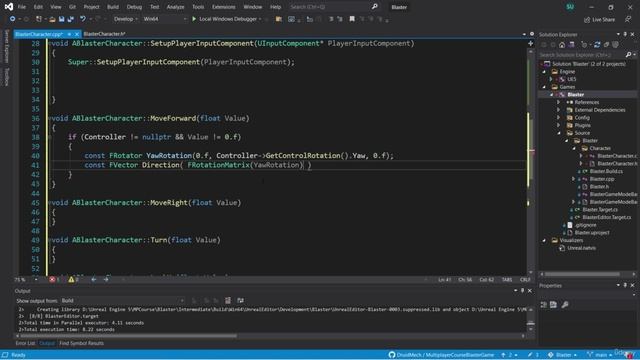Click the main branch in status bar

point(601,355)
